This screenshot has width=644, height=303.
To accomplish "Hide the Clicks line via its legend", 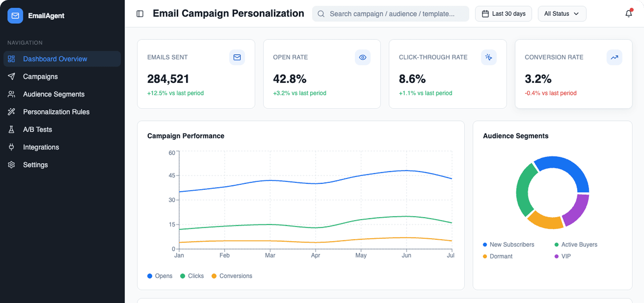I will (192, 276).
